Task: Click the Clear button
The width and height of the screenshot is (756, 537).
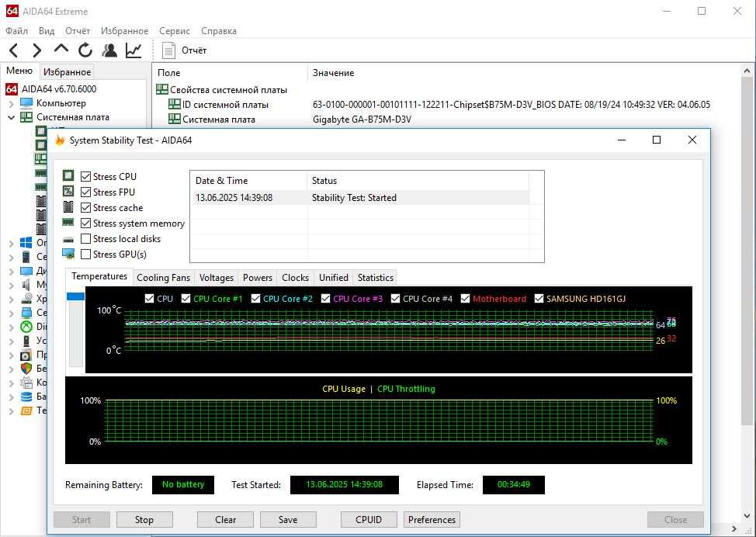Action: 225,520
